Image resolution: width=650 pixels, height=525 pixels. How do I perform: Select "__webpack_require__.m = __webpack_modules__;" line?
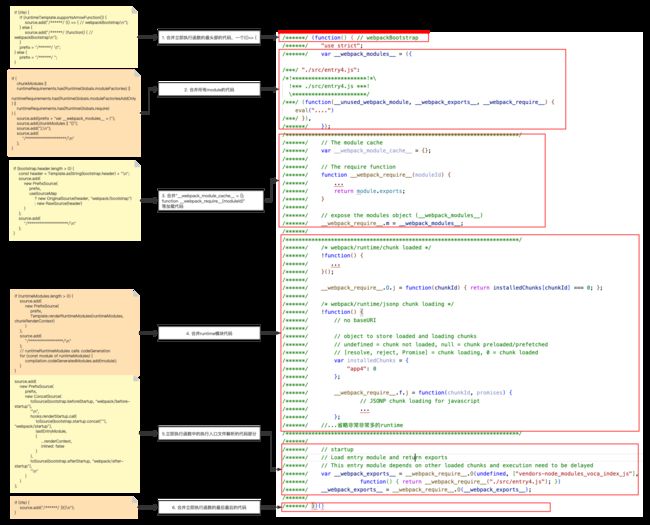[x=392, y=223]
